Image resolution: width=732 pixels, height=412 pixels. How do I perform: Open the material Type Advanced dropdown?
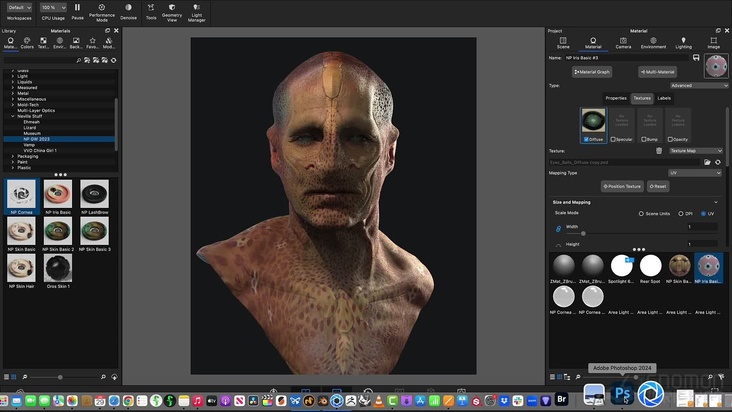pos(699,85)
